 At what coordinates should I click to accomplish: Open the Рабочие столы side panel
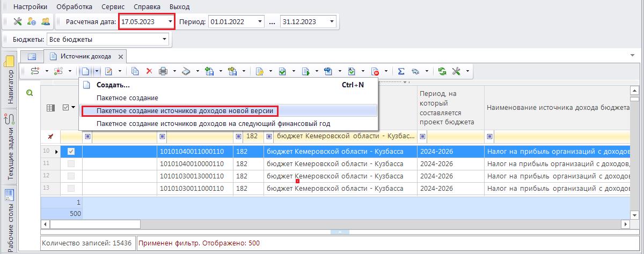(x=9, y=220)
